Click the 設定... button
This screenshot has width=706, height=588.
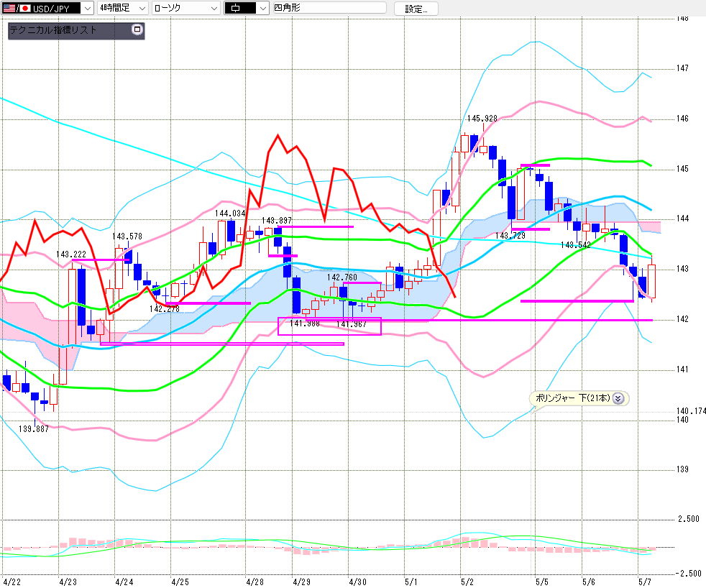(x=416, y=9)
